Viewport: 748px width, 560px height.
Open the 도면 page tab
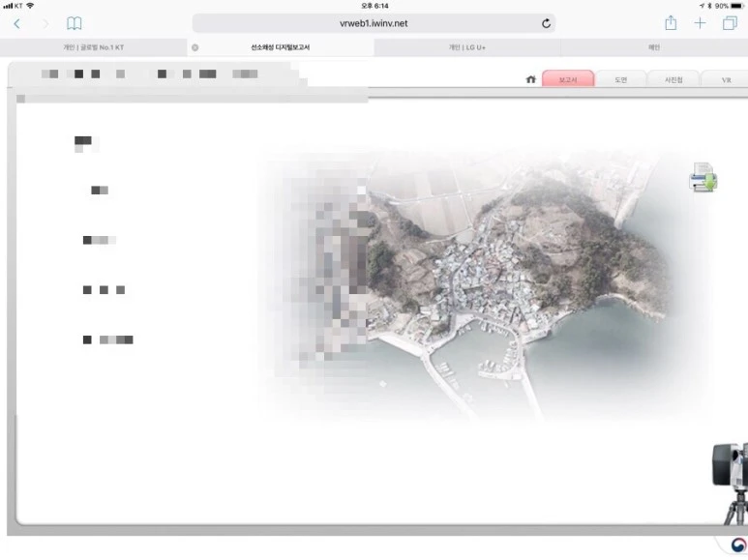pos(620,79)
